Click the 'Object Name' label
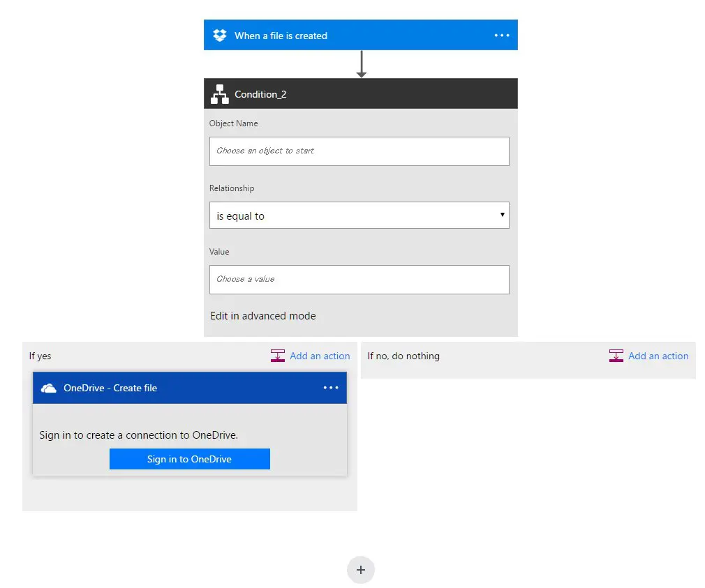The width and height of the screenshot is (705, 588). click(233, 123)
